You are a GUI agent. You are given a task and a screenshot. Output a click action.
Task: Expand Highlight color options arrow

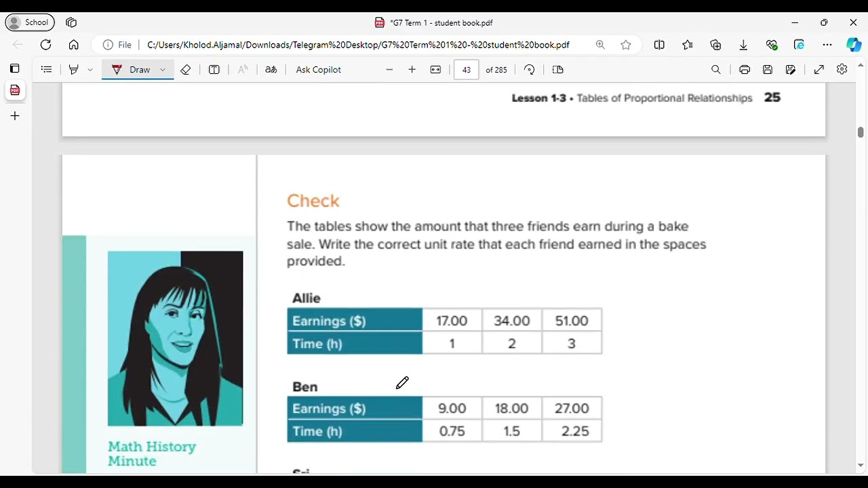click(90, 69)
